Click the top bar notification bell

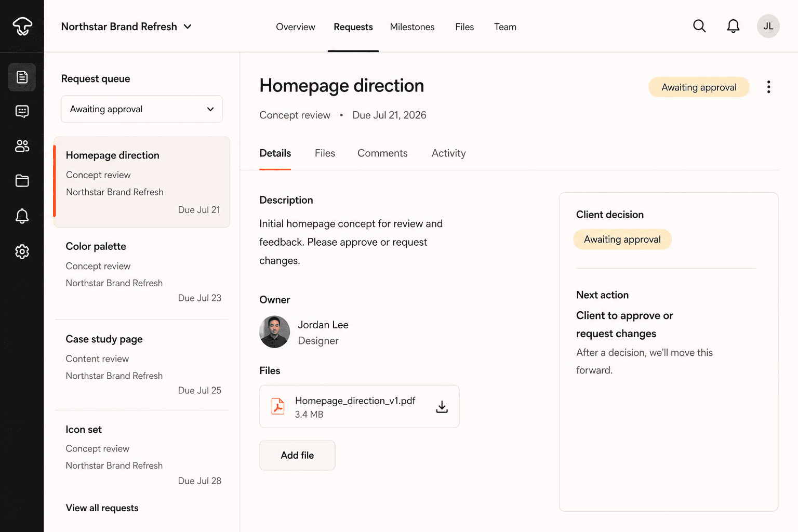click(733, 26)
